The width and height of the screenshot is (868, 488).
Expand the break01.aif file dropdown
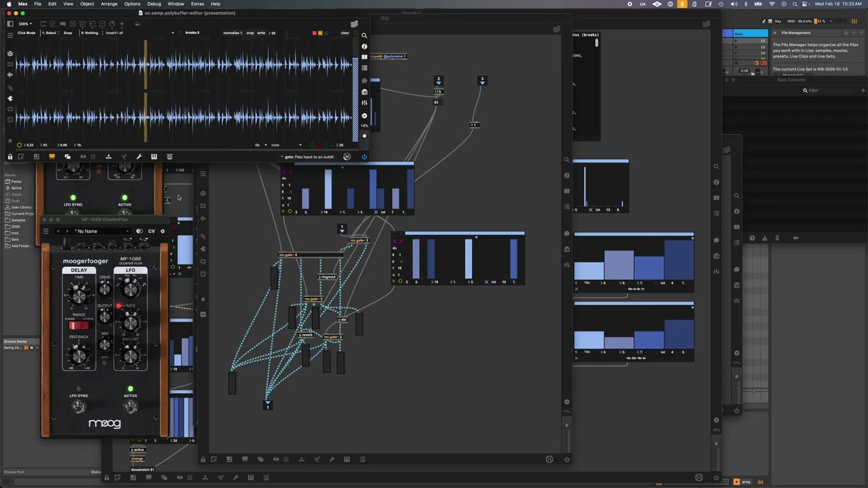[140, 33]
